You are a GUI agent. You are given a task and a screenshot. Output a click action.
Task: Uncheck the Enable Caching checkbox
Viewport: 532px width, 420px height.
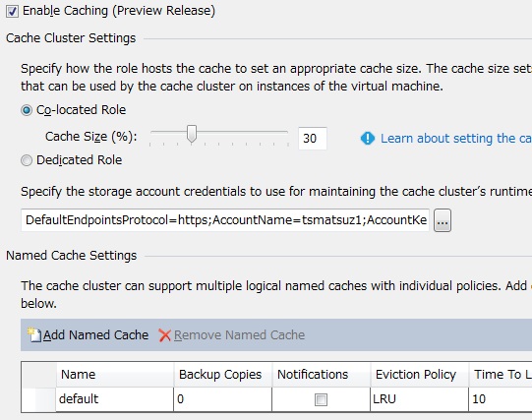tap(12, 11)
